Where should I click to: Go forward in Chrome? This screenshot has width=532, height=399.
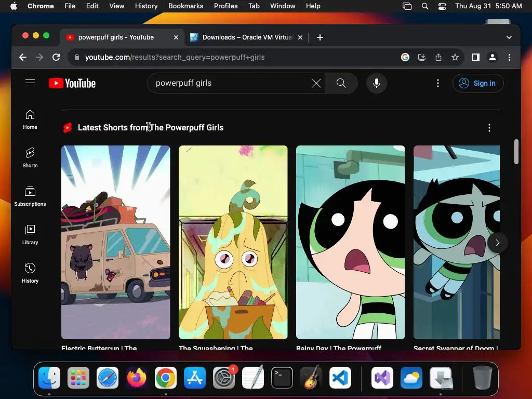(39, 57)
